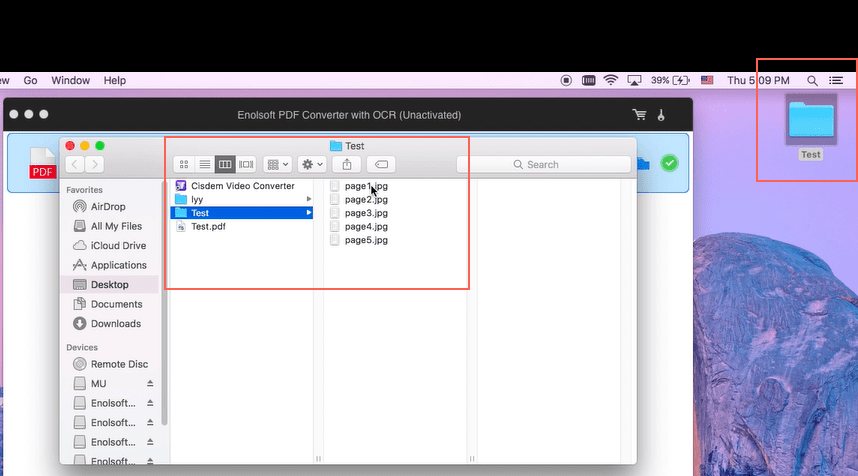Select Cisdem Video Converter item

(242, 186)
